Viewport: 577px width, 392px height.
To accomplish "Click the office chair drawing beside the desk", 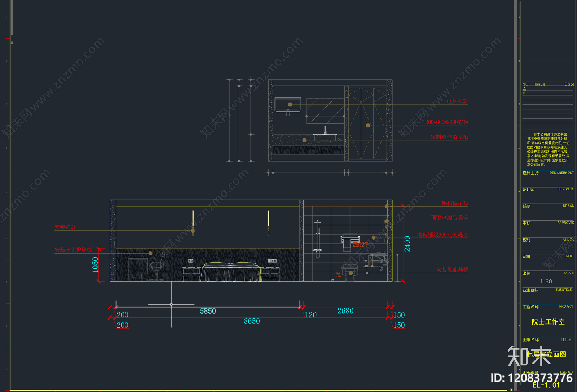I will pyautogui.click(x=157, y=267).
